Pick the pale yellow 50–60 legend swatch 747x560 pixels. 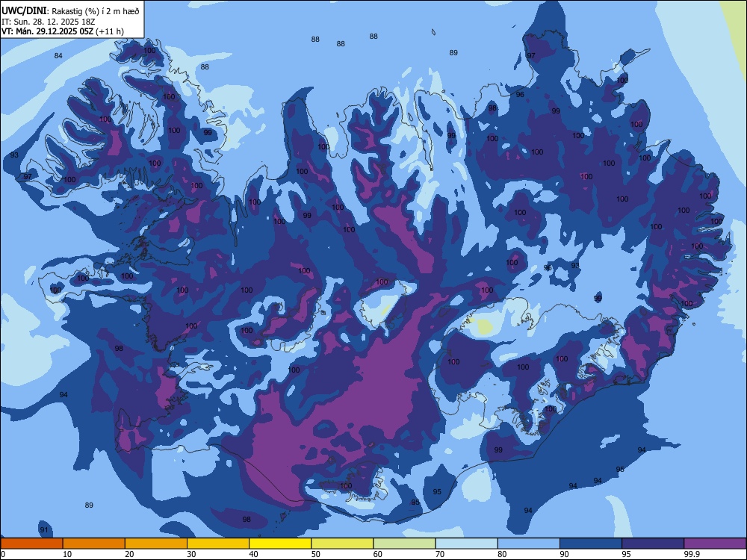(343, 544)
